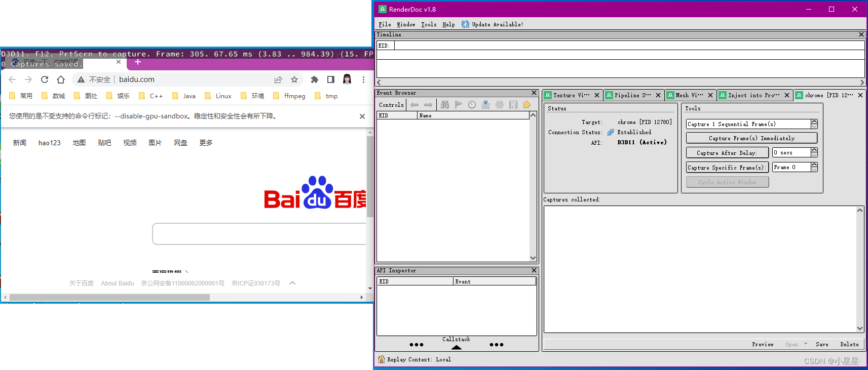Click the gear settings icon in Event Browser

500,105
